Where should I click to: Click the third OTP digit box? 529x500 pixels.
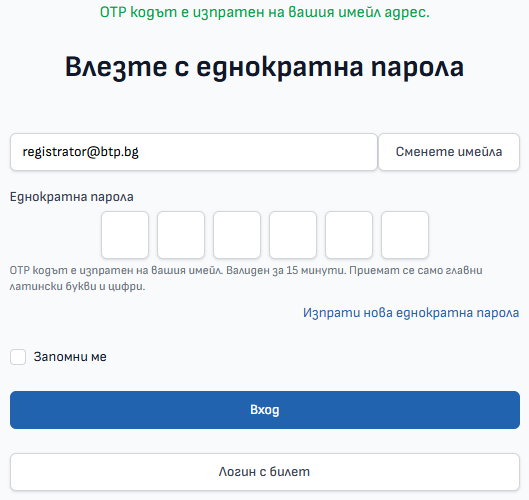(237, 235)
